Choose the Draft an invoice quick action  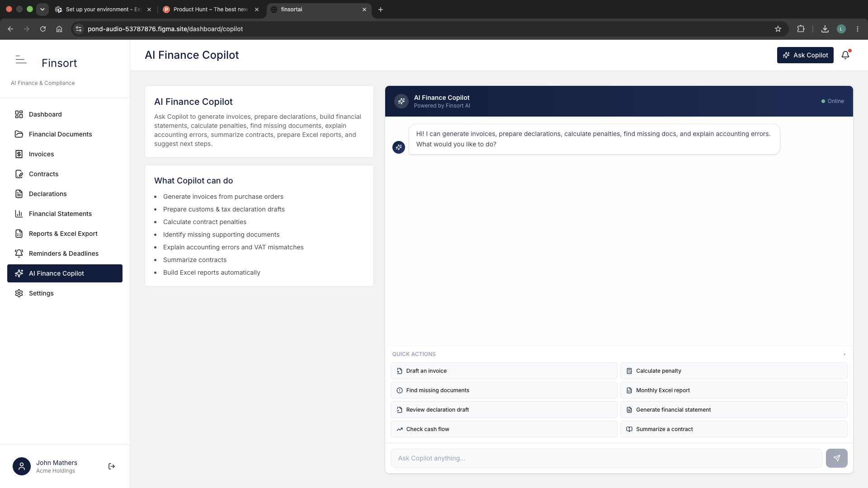click(x=504, y=371)
